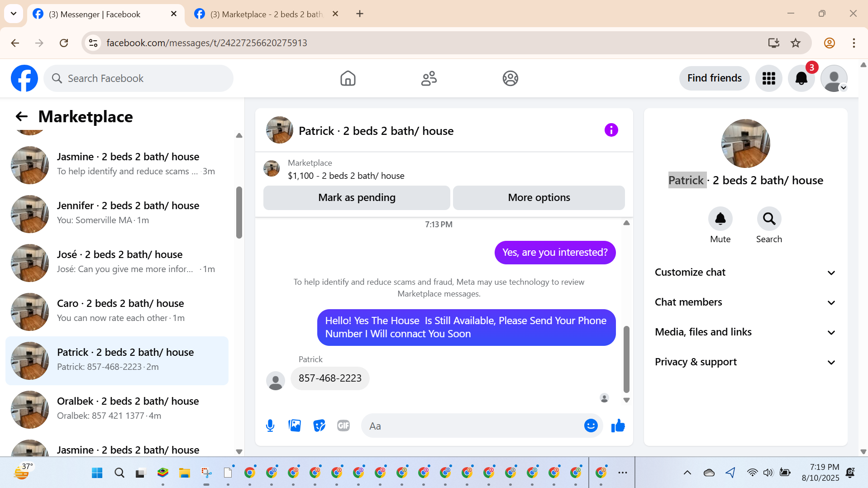
Task: Go back with browser back arrow
Action: coord(15,43)
